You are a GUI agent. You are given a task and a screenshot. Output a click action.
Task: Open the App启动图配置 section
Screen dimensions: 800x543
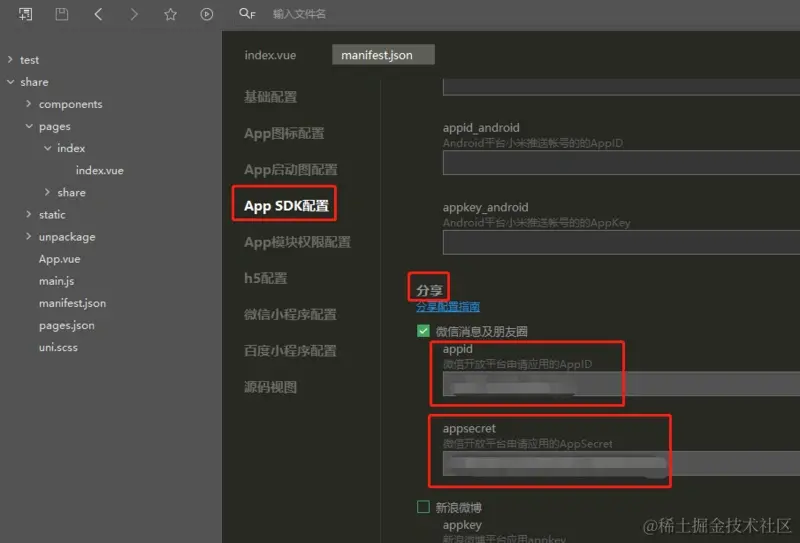291,170
